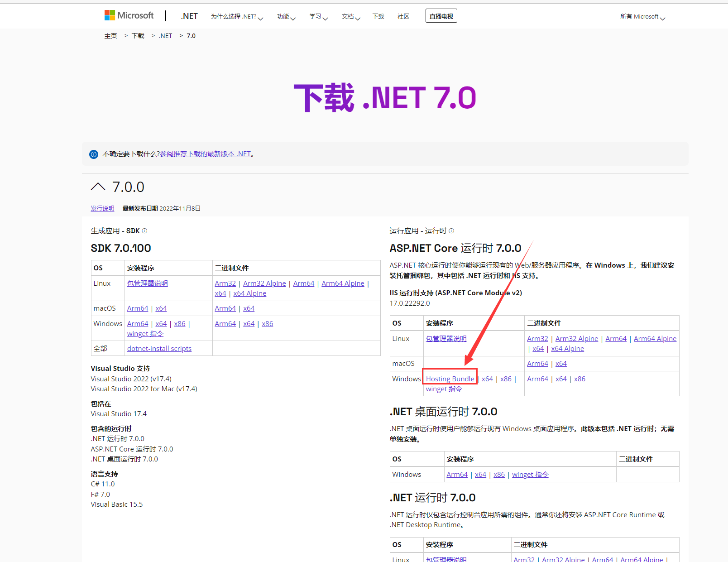Viewport: 728px width, 562px height.
Task: Open the 所有 Microsoft dropdown
Action: tap(642, 17)
